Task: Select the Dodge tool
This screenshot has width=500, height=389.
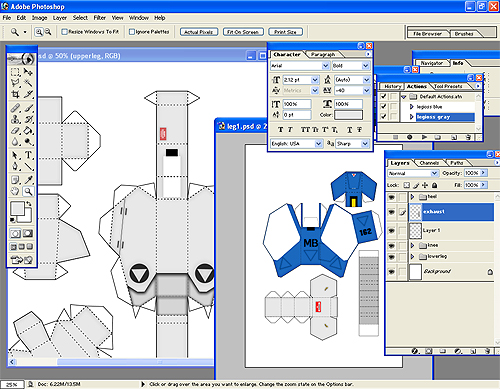Action: [28, 142]
